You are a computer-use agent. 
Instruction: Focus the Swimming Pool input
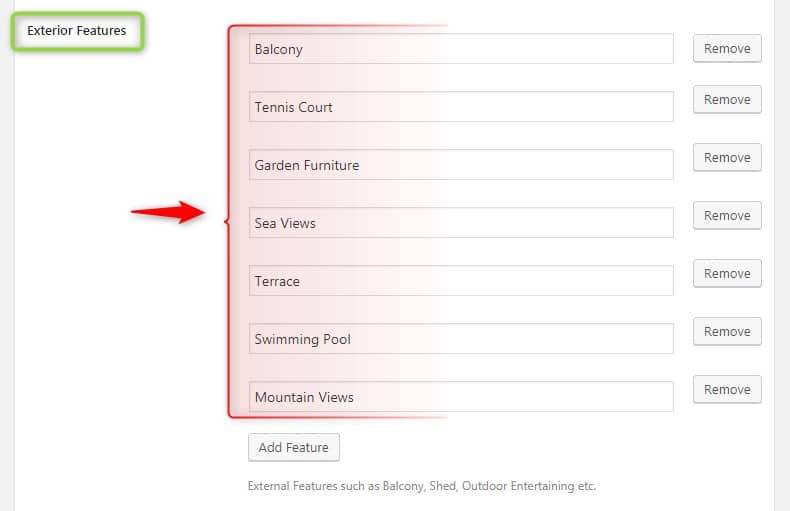(x=460, y=339)
